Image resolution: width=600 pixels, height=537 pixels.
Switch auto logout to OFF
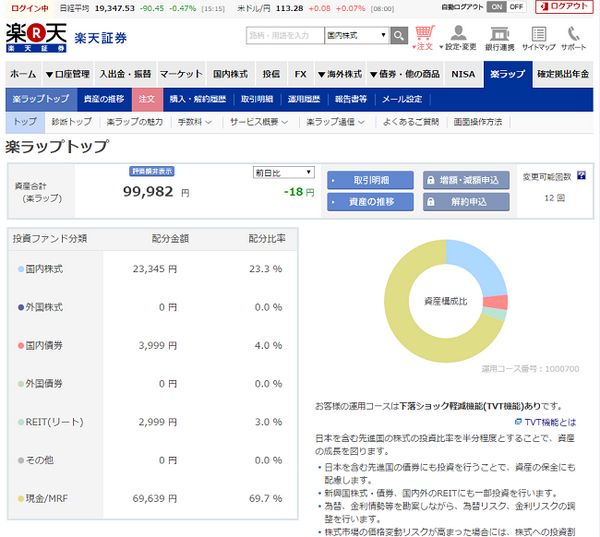click(x=516, y=7)
